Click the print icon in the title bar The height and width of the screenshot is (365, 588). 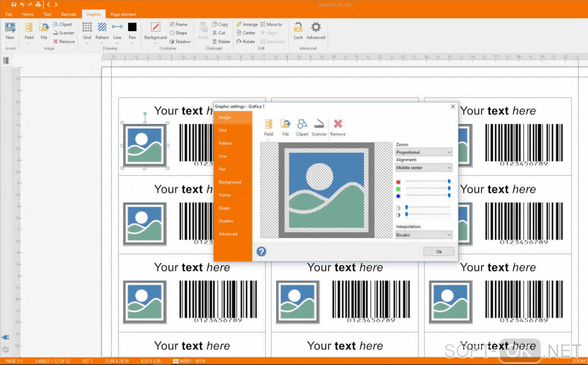[38, 5]
